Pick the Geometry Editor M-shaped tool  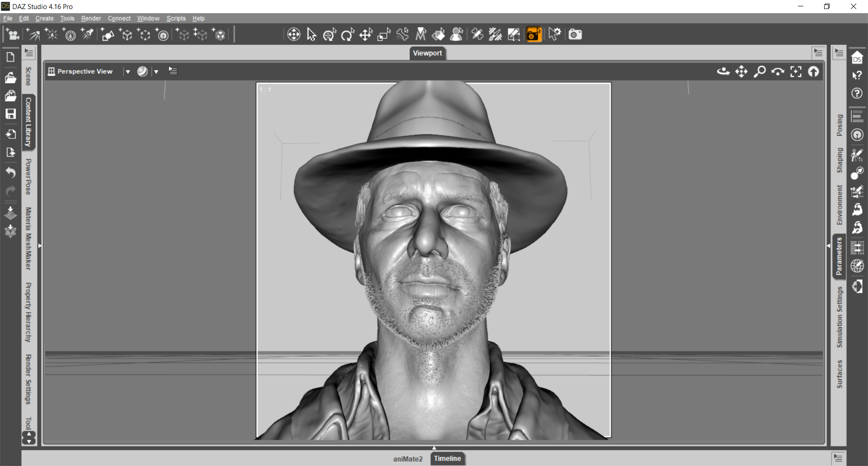click(x=421, y=34)
